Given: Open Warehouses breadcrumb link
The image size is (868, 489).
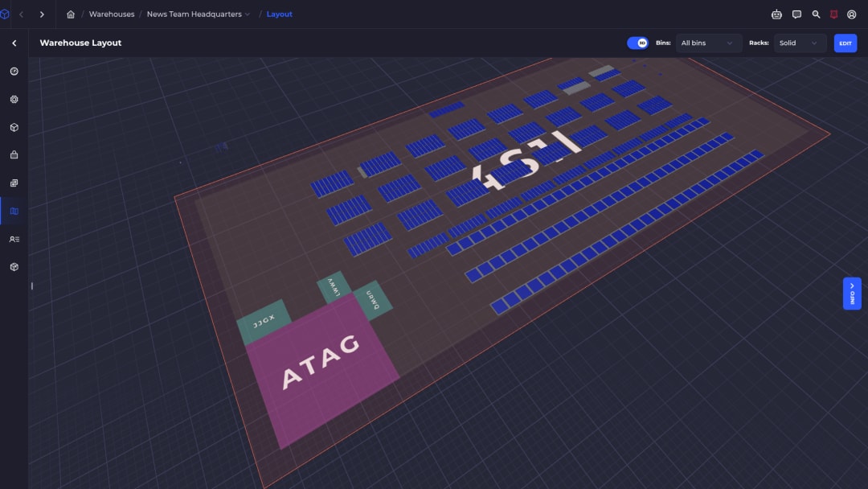Looking at the screenshot, I should tap(112, 14).
